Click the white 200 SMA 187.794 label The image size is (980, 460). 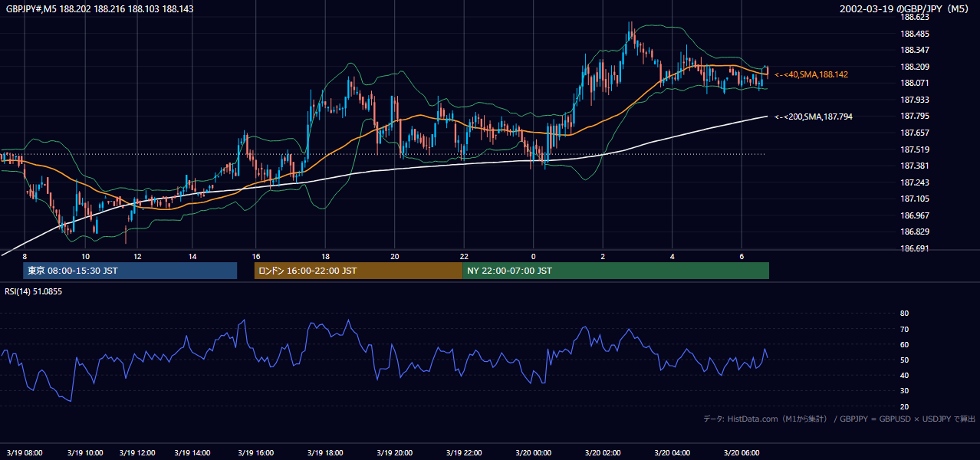click(813, 117)
